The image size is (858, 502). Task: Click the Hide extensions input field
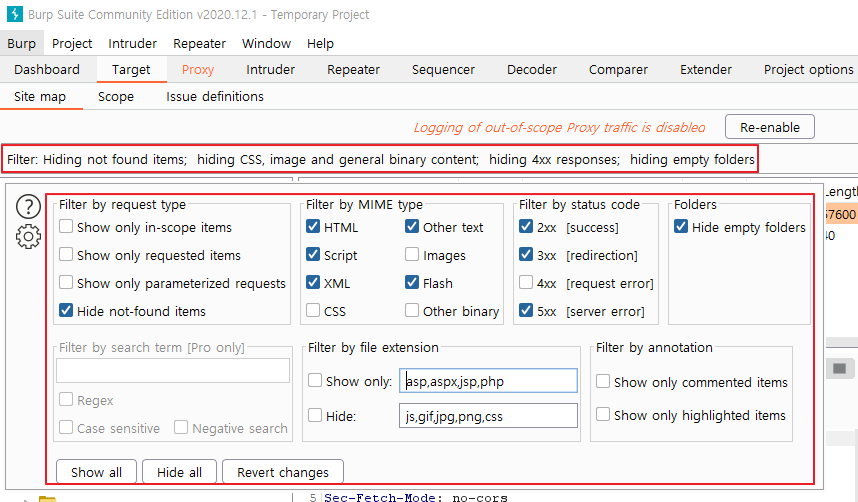tap(488, 416)
